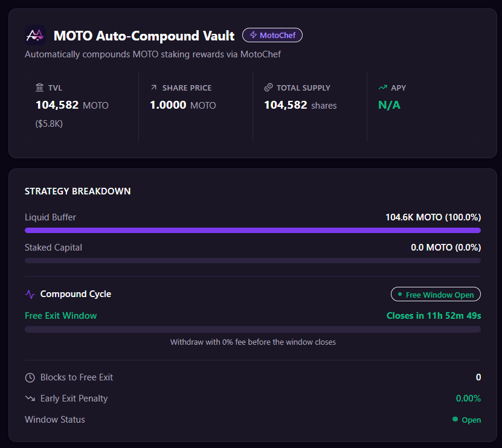Click the Withdraw with 0% fee note
The width and height of the screenshot is (502, 448).
click(x=253, y=342)
